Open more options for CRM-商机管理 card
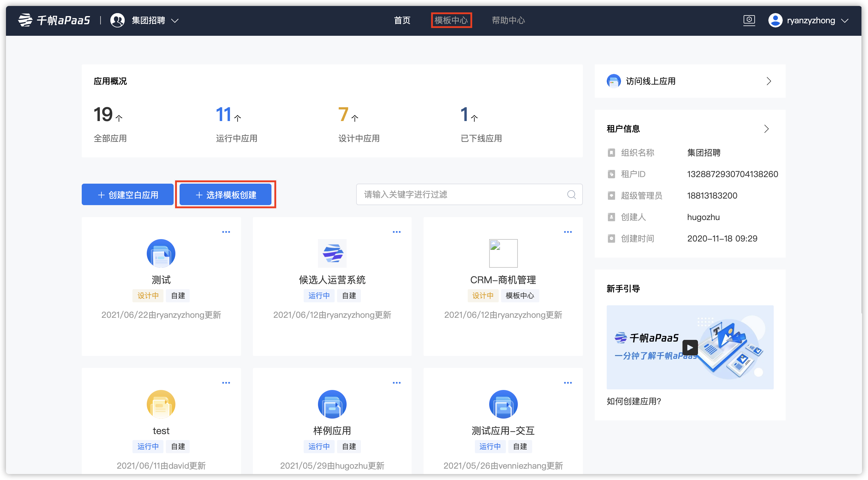Viewport: 868px width, 480px height. 567,232
